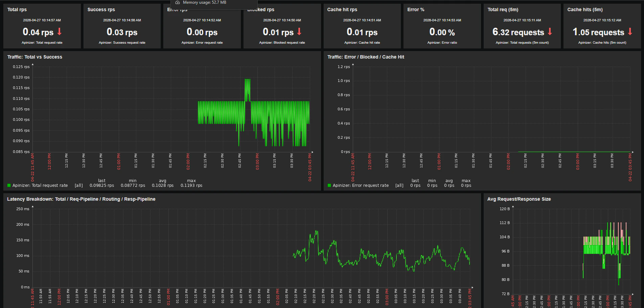Click [all] in the Total request rate legend
Screen dimensions: 644x308
[78, 185]
